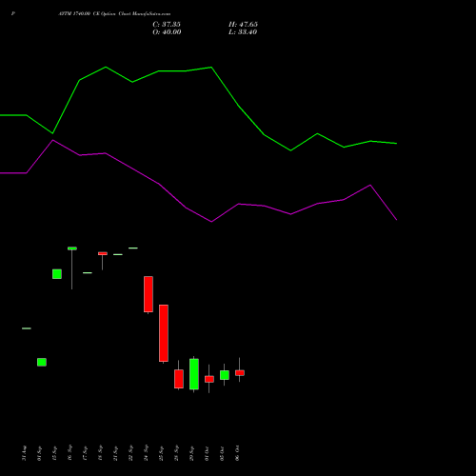
Task: Select the flat green candle above 22 Sep
Action: click(133, 248)
